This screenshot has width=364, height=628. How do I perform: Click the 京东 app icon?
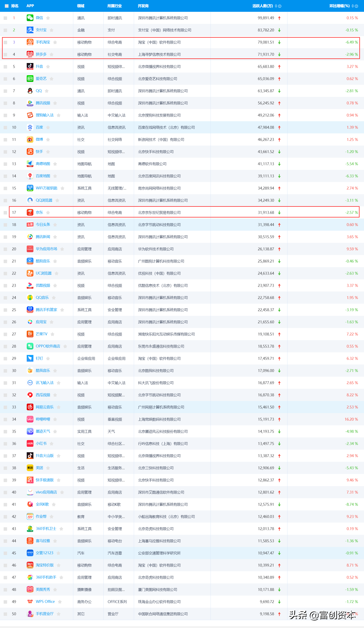pos(30,212)
